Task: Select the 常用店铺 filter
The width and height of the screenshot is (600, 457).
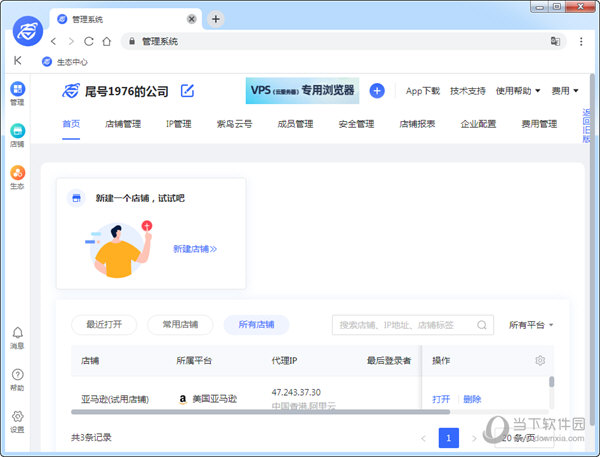Action: click(180, 325)
